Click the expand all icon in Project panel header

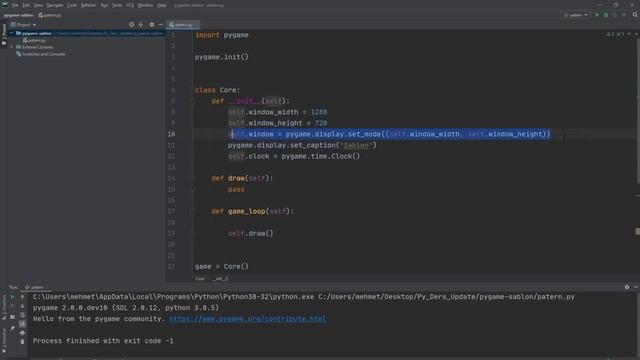coord(141,24)
